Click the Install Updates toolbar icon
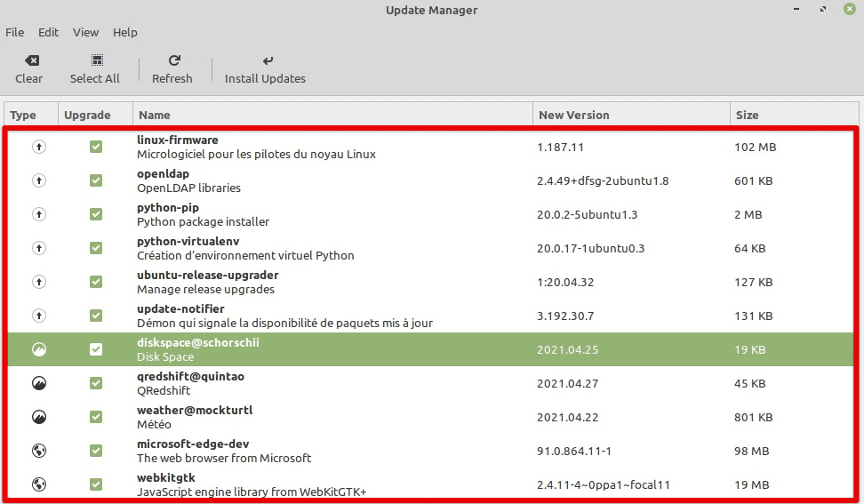 click(268, 60)
